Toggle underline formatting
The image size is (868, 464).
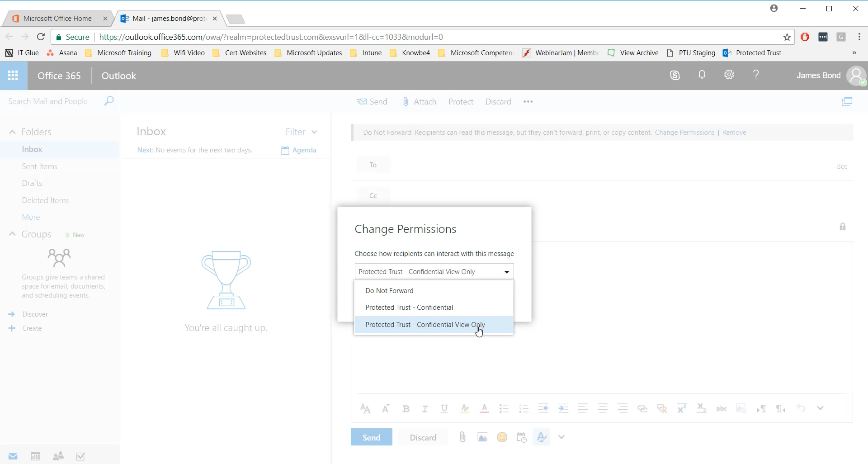[x=444, y=409]
